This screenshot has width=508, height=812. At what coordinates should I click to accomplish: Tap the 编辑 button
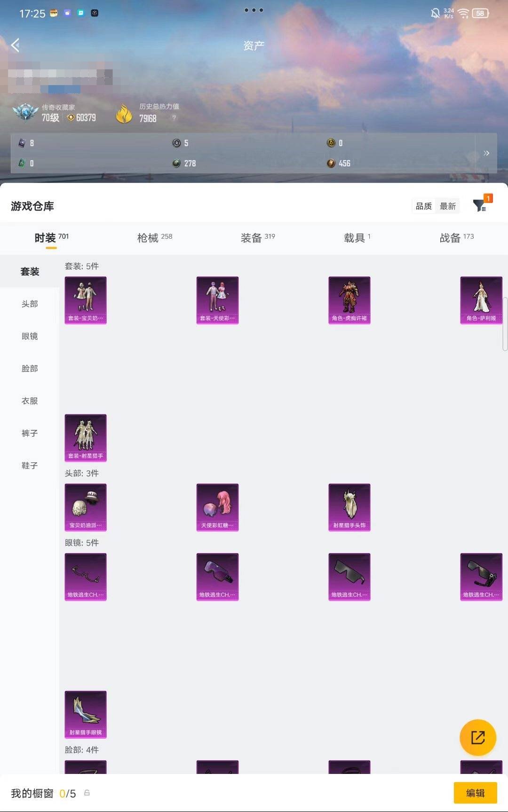(475, 793)
